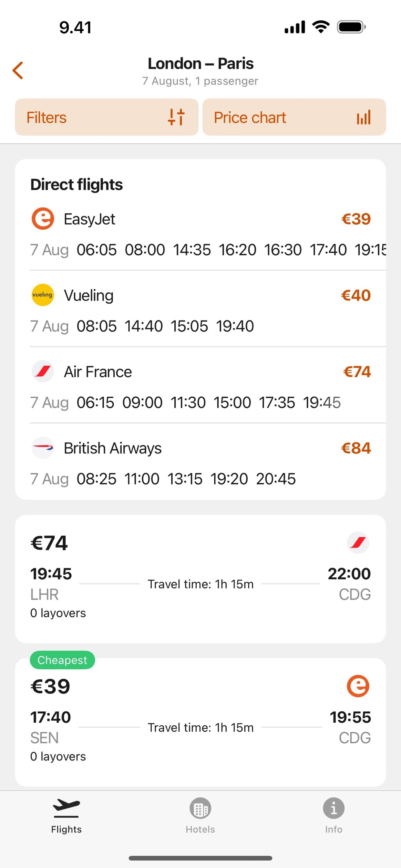Open the Flights tab
This screenshot has height=868, width=401.
66,815
